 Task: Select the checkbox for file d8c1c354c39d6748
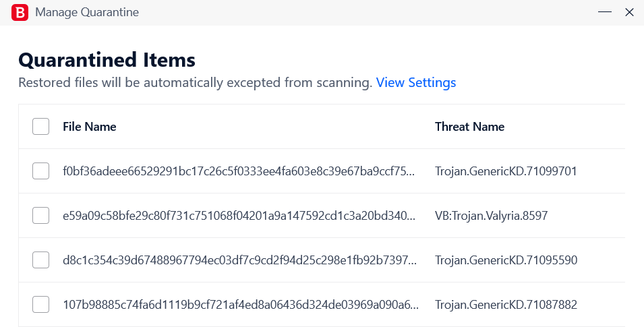click(40, 260)
